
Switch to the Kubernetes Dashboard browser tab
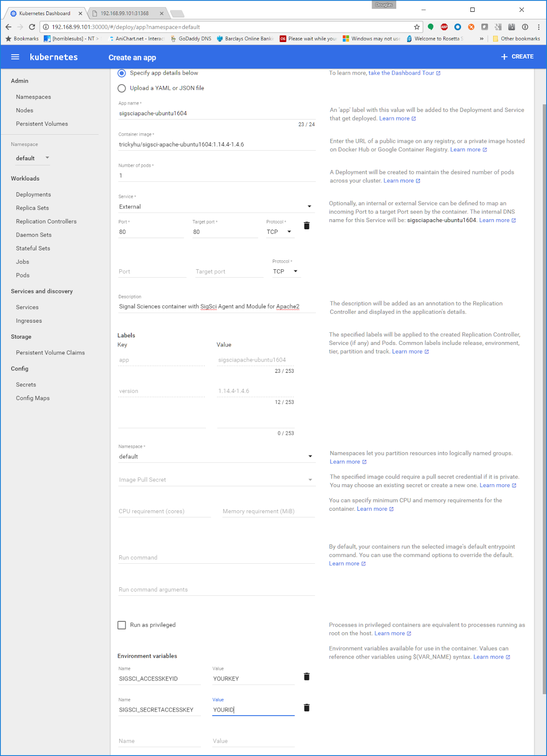point(44,13)
